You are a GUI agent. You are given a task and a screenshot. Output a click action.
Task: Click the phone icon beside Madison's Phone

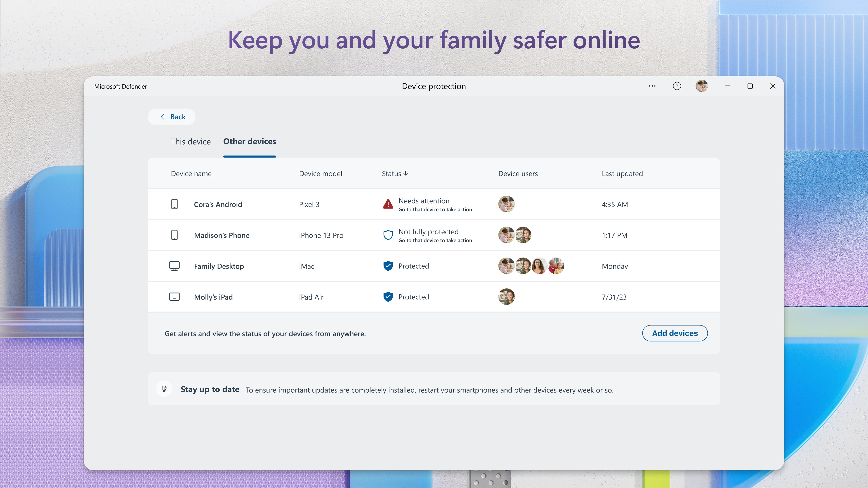(x=175, y=235)
